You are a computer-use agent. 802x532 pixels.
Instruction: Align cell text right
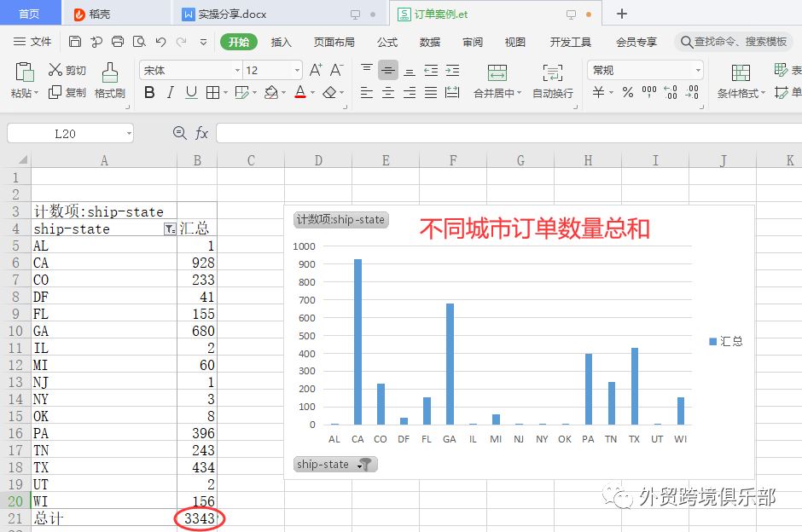click(x=410, y=92)
